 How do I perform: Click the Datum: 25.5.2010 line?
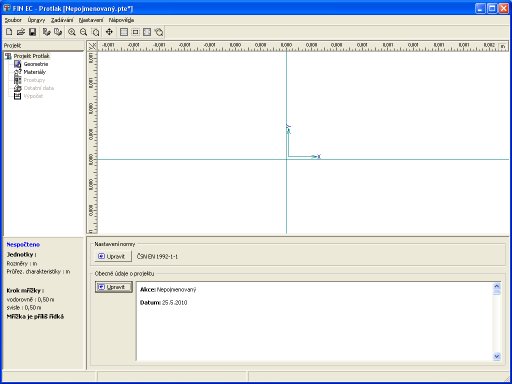pos(163,303)
